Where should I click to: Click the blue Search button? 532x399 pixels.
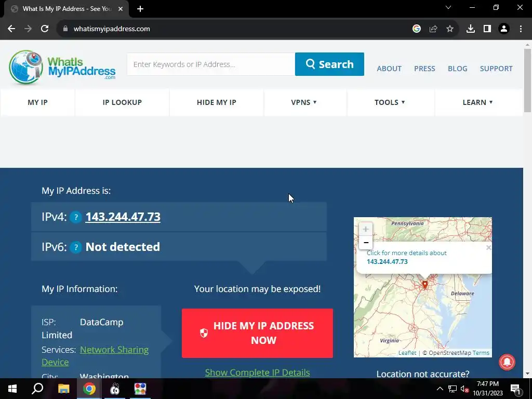pyautogui.click(x=329, y=64)
